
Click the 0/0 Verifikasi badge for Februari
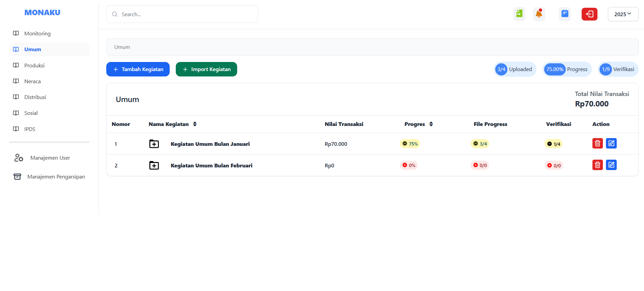coord(554,166)
